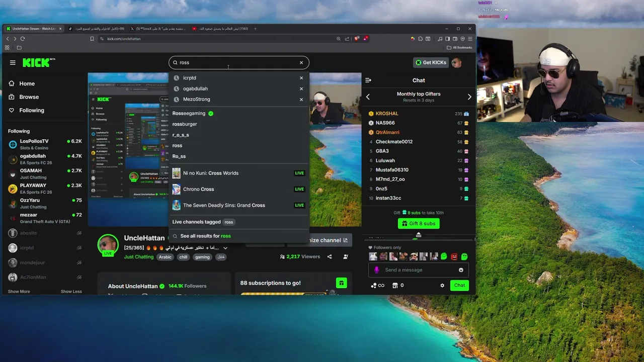Insert the red angry emote

point(454,256)
